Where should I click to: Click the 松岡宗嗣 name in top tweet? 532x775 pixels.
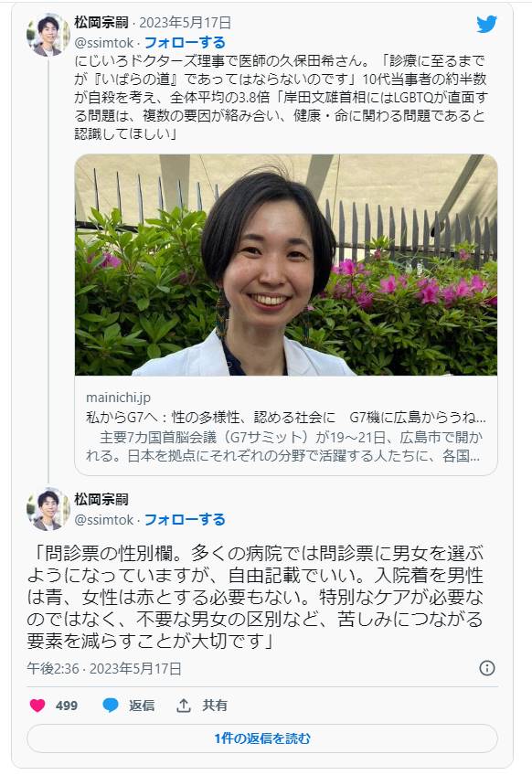(101, 23)
